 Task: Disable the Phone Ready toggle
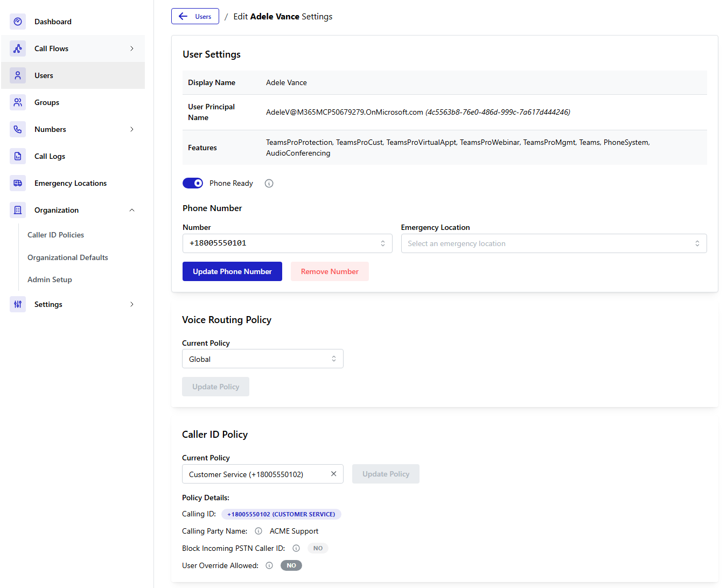(193, 183)
